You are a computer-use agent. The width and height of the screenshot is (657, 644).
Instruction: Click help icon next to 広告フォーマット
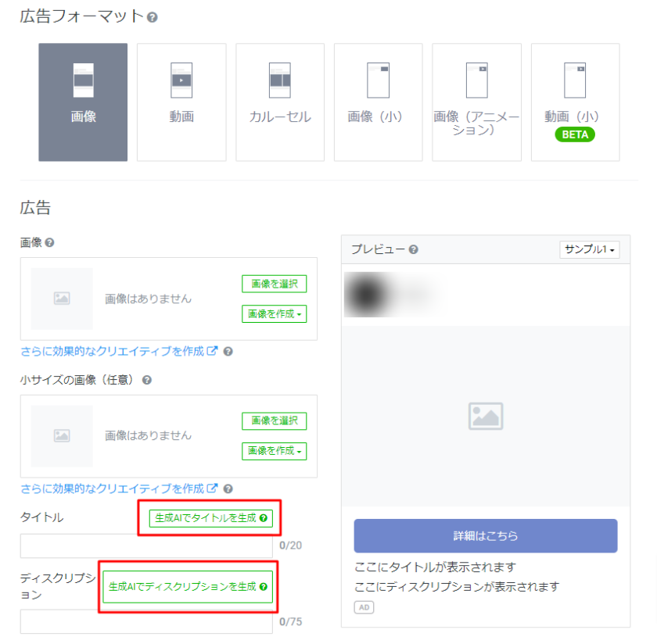coord(153,16)
